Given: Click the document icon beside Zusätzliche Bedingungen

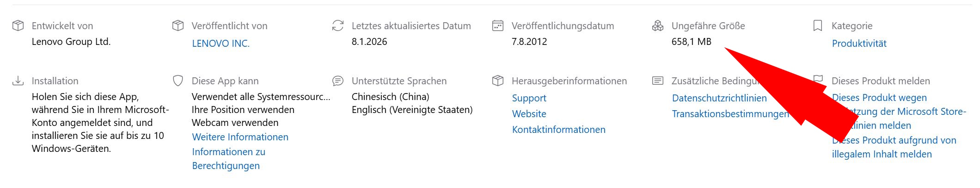Looking at the screenshot, I should 657,81.
